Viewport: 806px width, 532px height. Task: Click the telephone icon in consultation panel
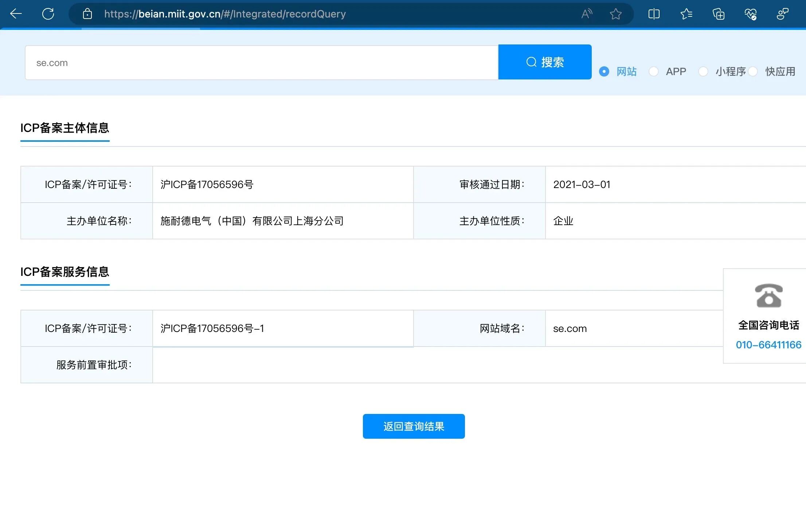pos(768,296)
